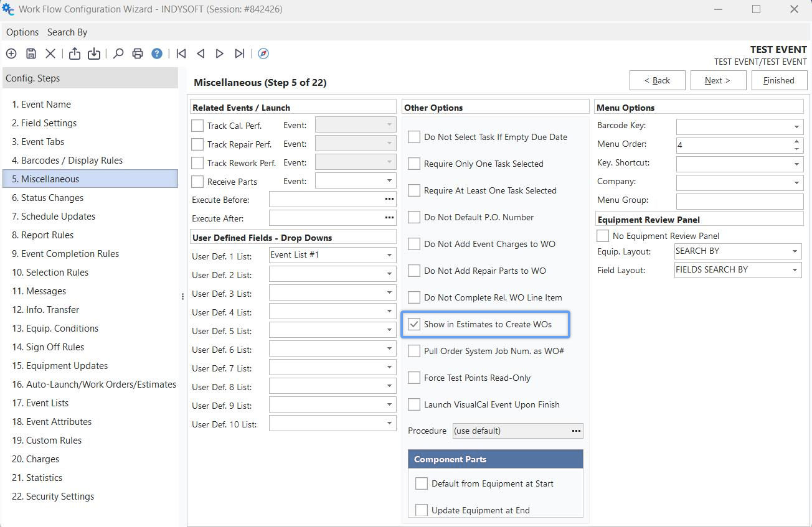This screenshot has width=812, height=527.
Task: Check Update Equipment at End
Action: pyautogui.click(x=422, y=510)
